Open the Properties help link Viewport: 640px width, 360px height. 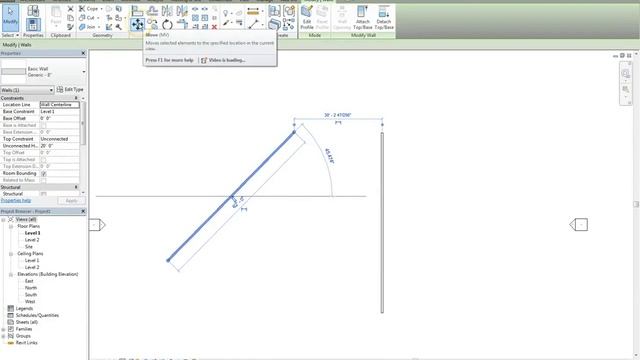point(16,200)
